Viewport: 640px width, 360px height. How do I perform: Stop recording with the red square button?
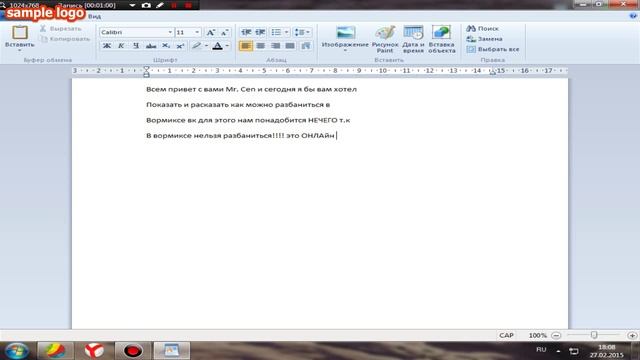click(188, 5)
